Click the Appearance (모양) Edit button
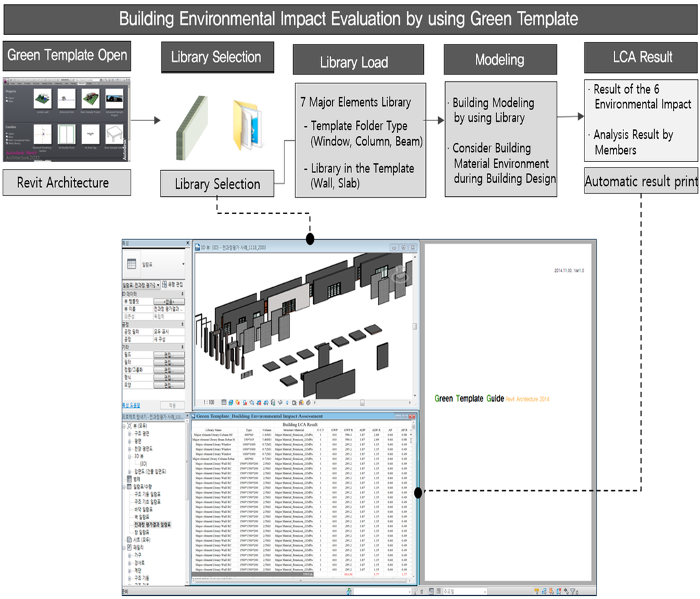Viewport: 700px width, 599px height. (169, 385)
